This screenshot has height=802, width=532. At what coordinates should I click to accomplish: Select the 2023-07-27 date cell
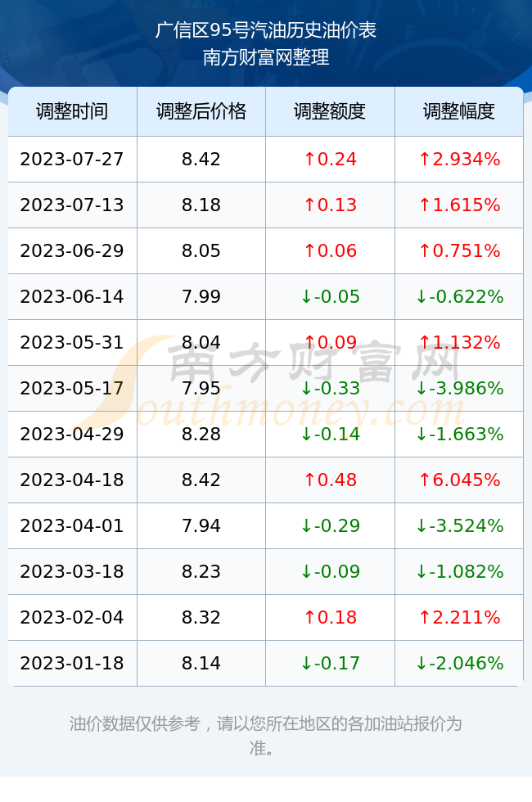[x=72, y=159]
